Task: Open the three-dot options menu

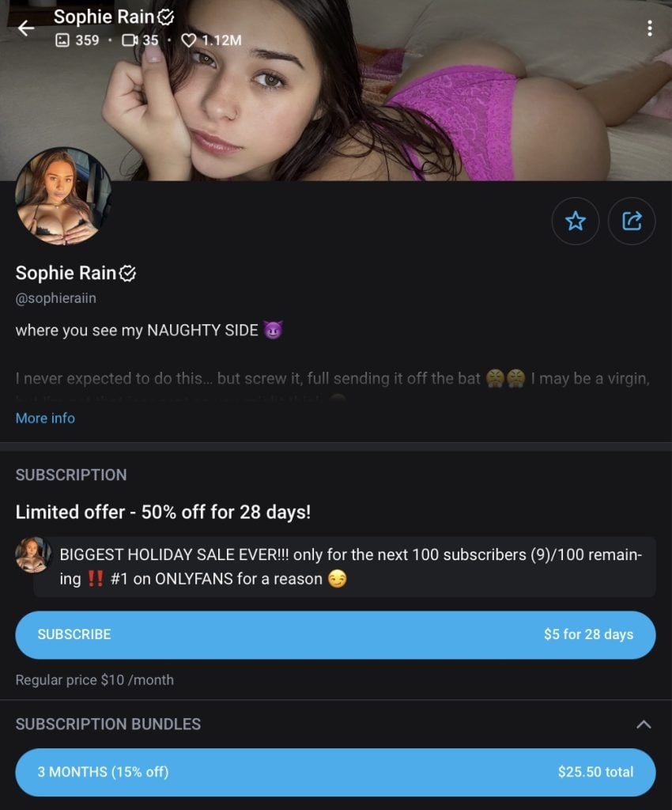Action: (649, 28)
